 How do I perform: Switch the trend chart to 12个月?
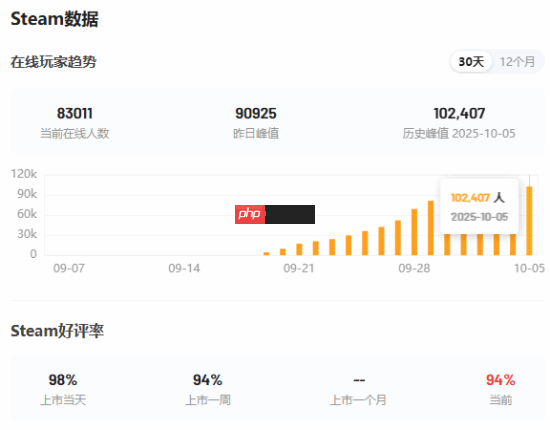517,62
